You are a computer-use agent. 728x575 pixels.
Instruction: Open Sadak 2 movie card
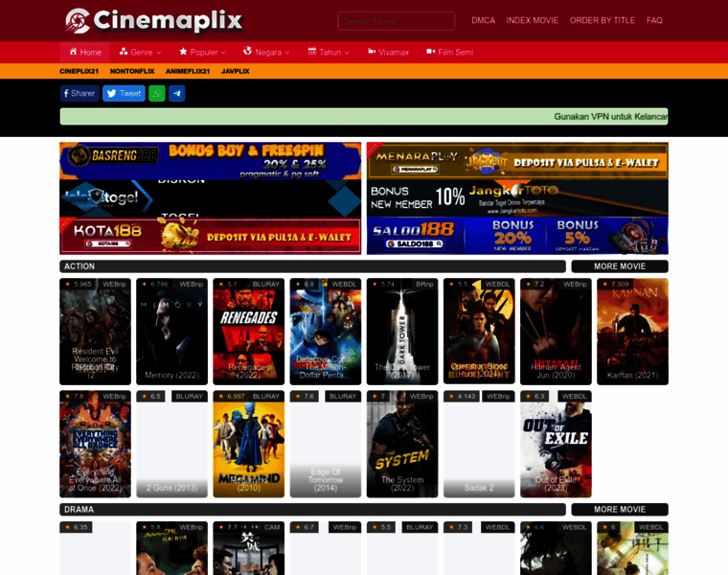(479, 444)
